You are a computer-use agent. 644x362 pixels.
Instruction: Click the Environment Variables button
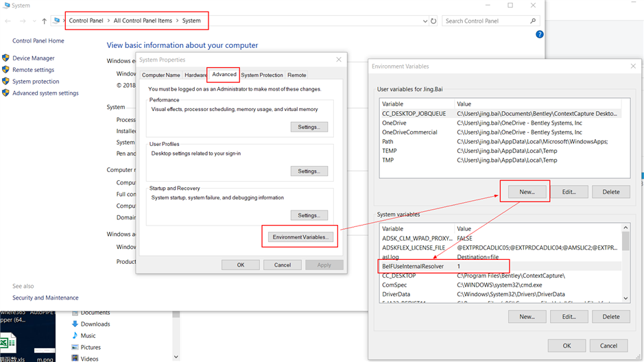point(300,237)
